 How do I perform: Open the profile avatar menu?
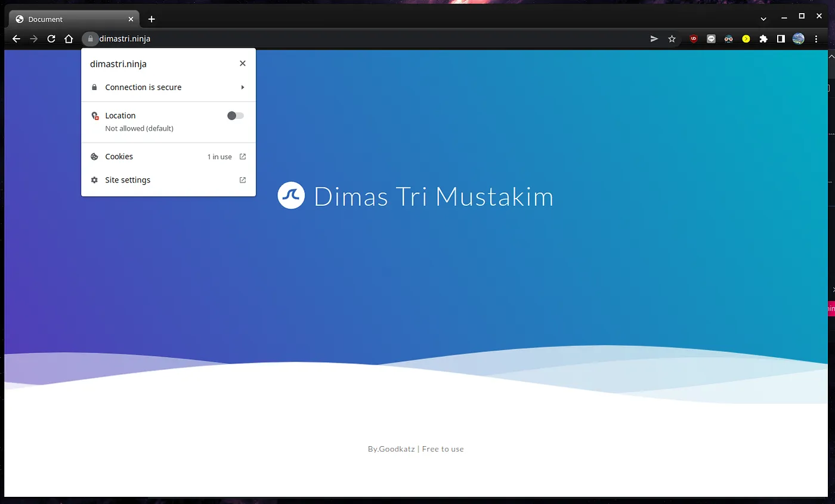[798, 39]
